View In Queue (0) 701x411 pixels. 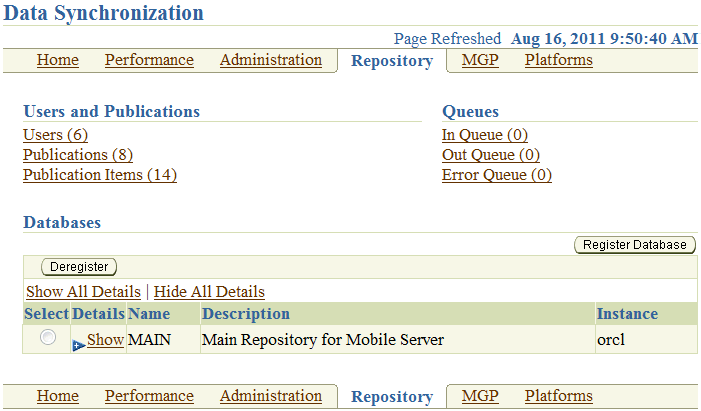(x=485, y=135)
